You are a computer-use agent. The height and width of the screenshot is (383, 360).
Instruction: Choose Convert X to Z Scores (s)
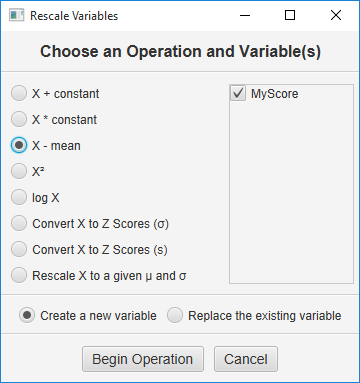(x=19, y=249)
